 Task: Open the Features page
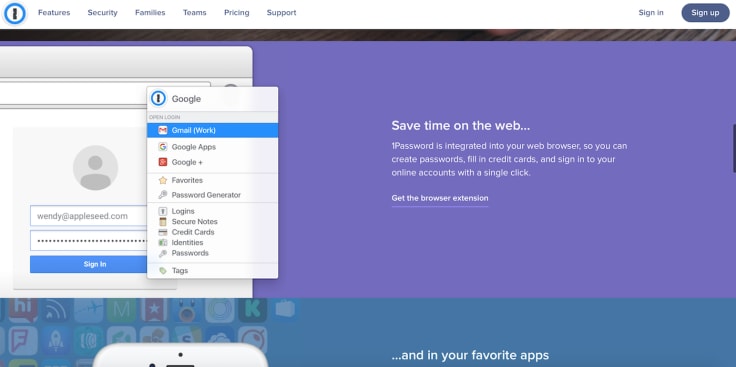point(54,13)
